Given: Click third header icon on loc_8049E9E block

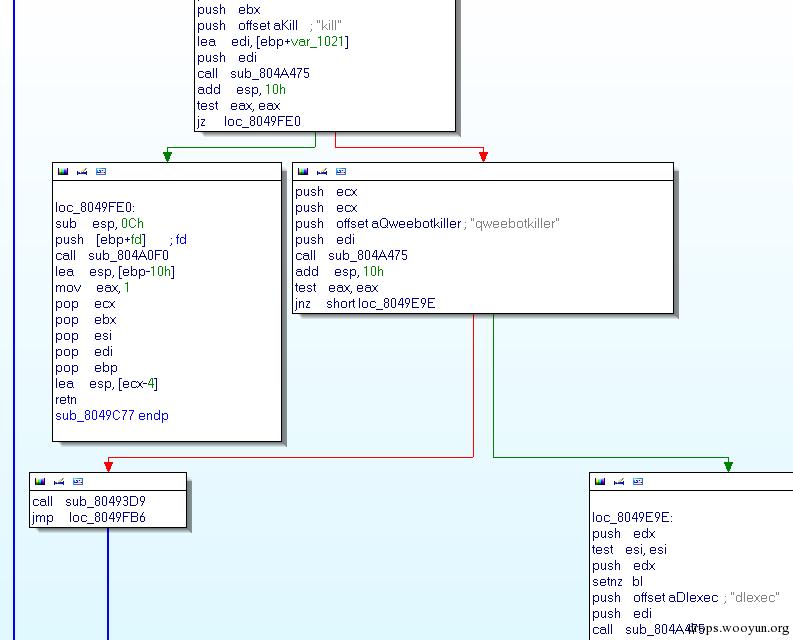Looking at the screenshot, I should pyautogui.click(x=638, y=482).
